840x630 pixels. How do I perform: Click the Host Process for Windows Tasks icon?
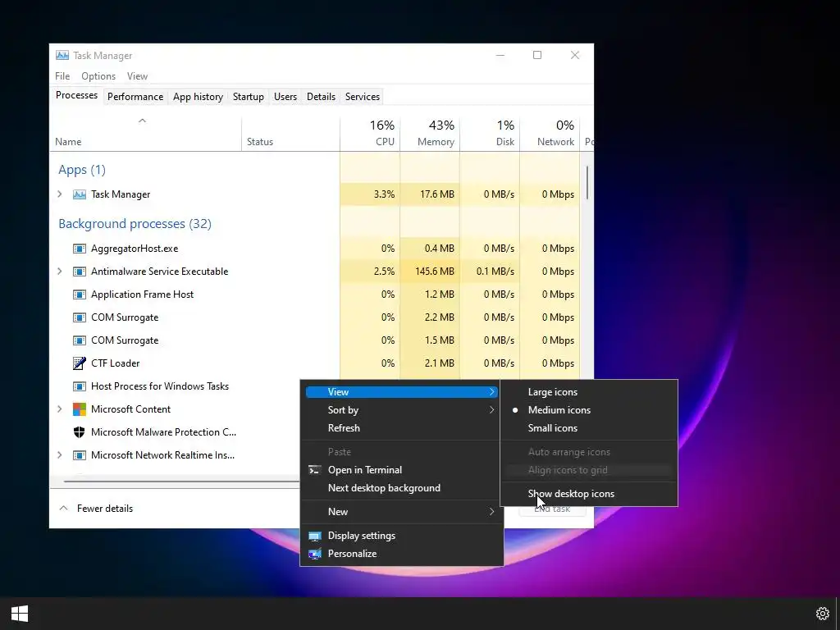pyautogui.click(x=80, y=386)
